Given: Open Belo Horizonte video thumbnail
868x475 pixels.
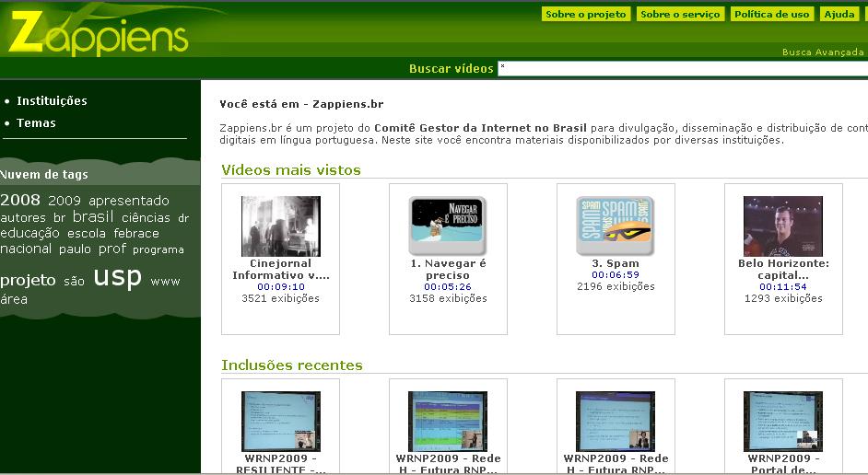Looking at the screenshot, I should click(782, 226).
